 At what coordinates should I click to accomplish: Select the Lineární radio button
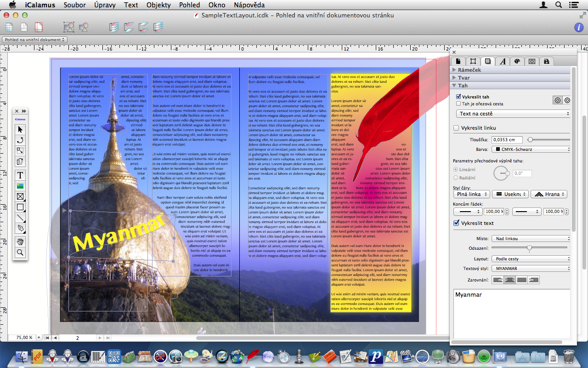pyautogui.click(x=456, y=169)
